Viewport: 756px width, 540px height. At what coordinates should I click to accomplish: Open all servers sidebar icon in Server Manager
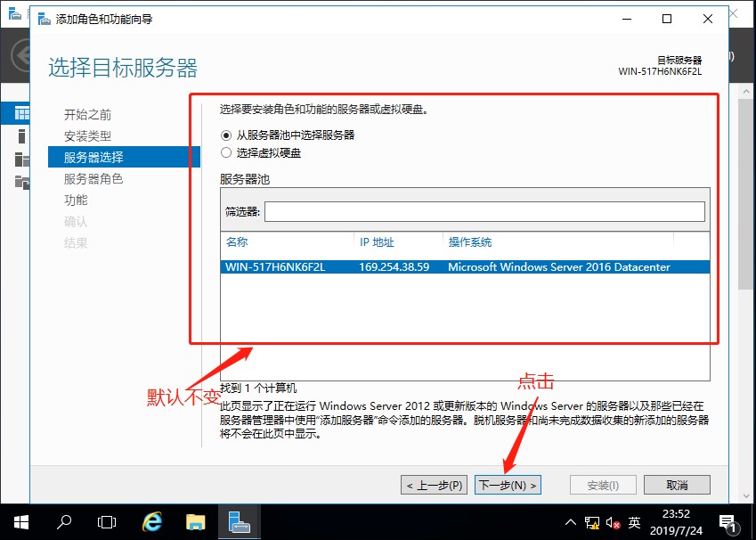pyautogui.click(x=21, y=159)
